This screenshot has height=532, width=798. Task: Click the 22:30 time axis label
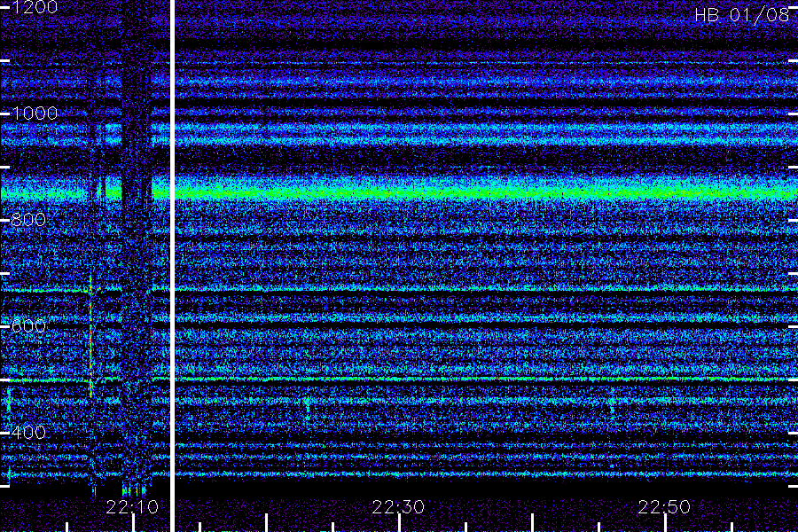pos(398,506)
